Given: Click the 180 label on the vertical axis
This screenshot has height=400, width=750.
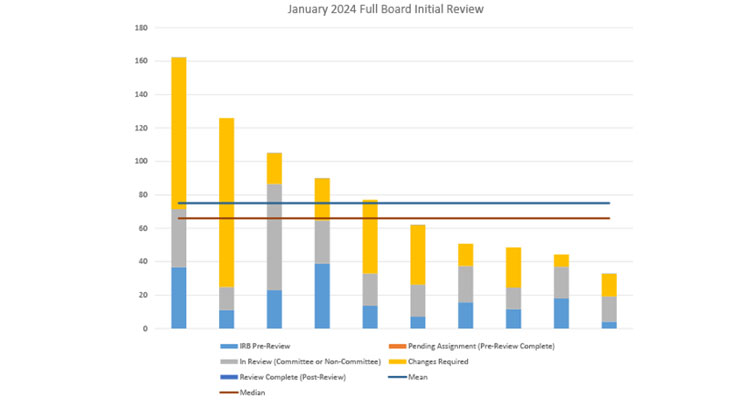Looking at the screenshot, I should coord(143,28).
